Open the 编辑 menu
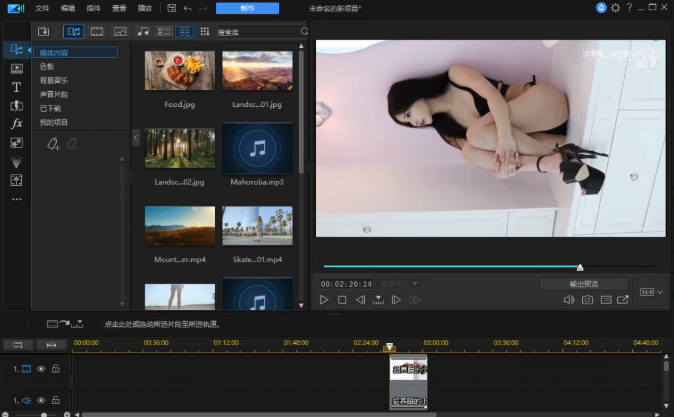The image size is (674, 417). click(68, 7)
